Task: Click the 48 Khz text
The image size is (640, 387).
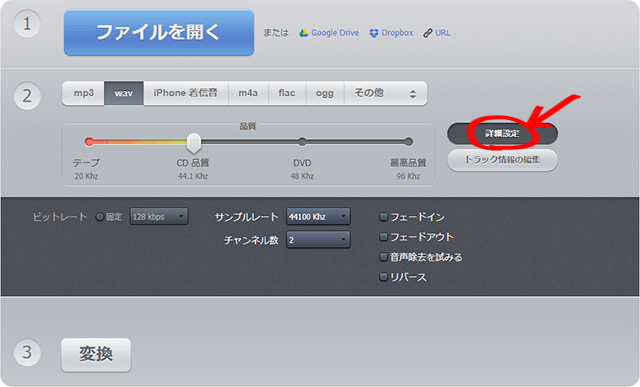Action: pyautogui.click(x=302, y=176)
